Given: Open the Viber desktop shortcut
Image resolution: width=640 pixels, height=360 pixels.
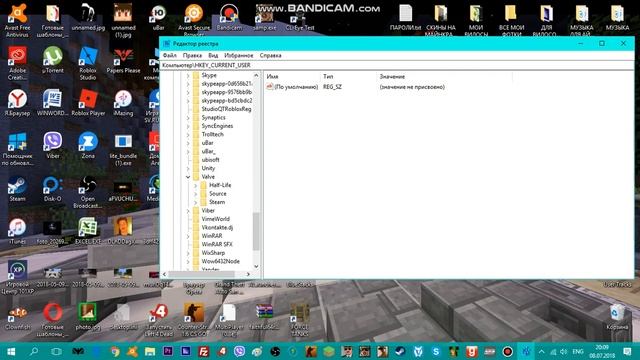Looking at the screenshot, I should click(x=53, y=146).
